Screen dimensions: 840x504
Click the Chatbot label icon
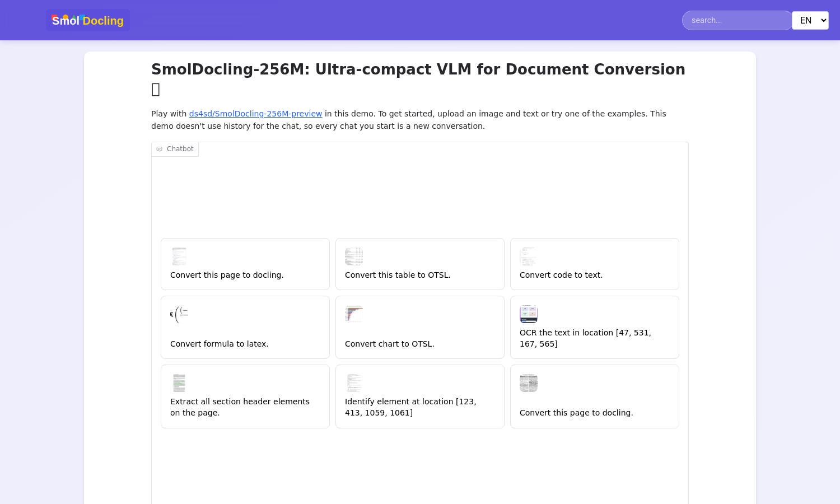coord(159,149)
